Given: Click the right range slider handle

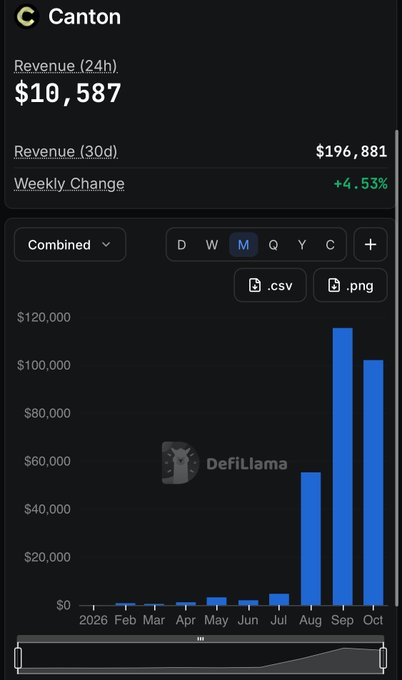Looking at the screenshot, I should tap(383, 658).
